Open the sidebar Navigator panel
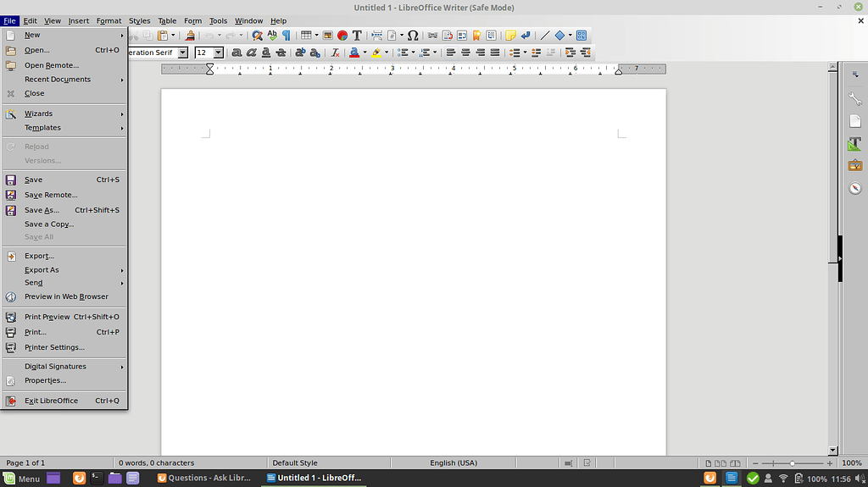Image resolution: width=868 pixels, height=487 pixels. (x=855, y=188)
